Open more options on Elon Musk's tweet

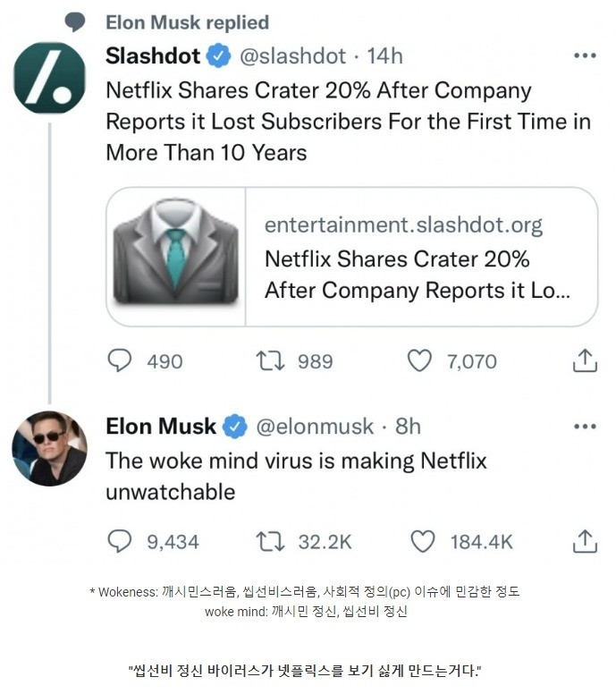pyautogui.click(x=585, y=427)
